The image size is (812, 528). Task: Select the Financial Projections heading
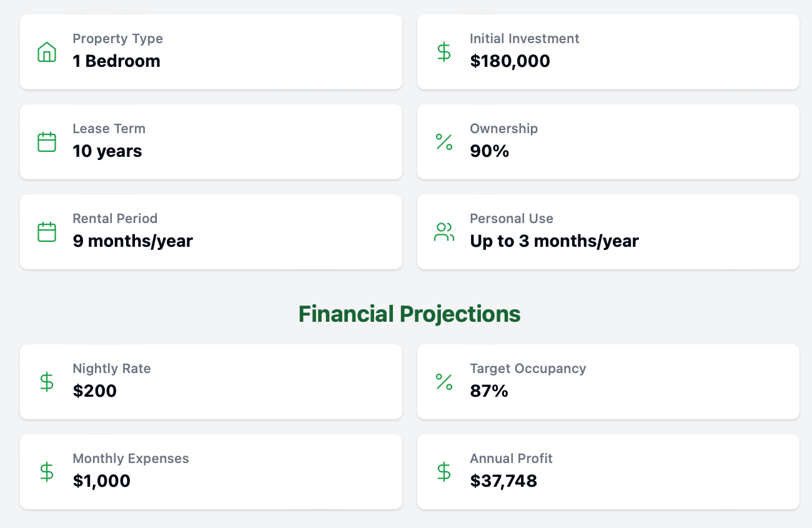410,314
